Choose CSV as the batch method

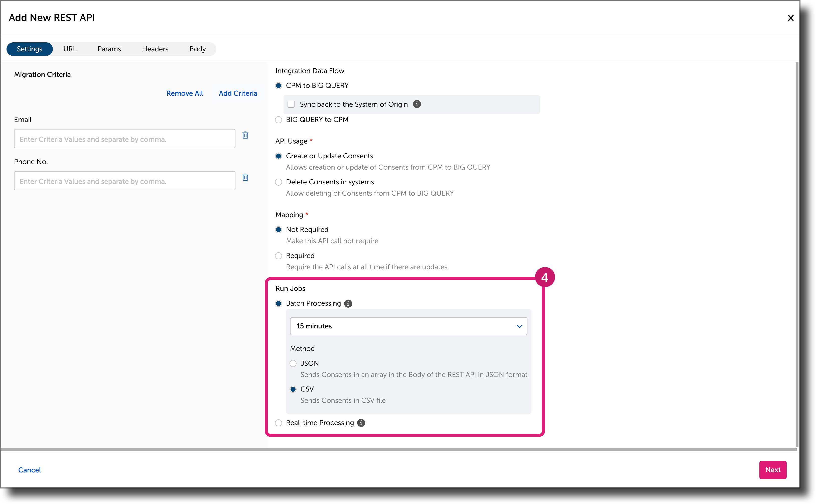(x=293, y=389)
